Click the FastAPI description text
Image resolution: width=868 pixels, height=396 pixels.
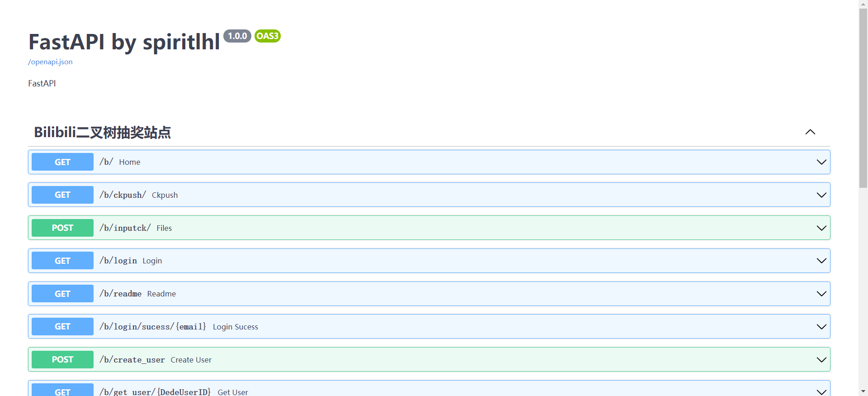(42, 83)
